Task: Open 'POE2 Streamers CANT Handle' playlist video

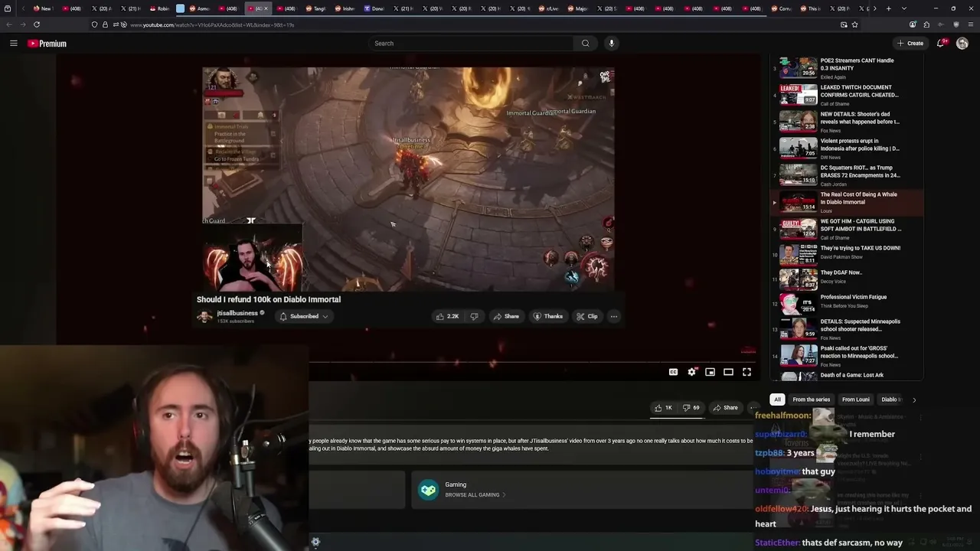Action: click(x=845, y=68)
